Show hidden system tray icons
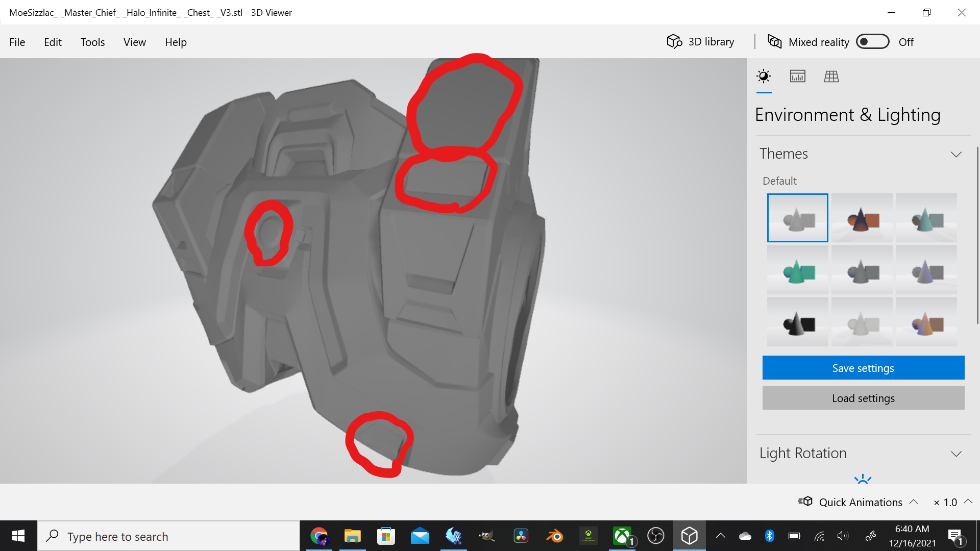Image resolution: width=980 pixels, height=551 pixels. pyautogui.click(x=721, y=536)
